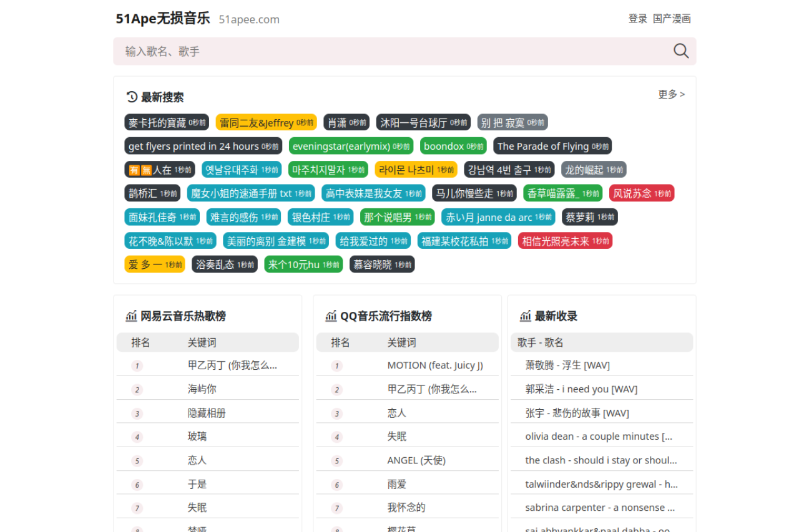
Task: Select the 银色村庄 search tag
Action: click(321, 217)
